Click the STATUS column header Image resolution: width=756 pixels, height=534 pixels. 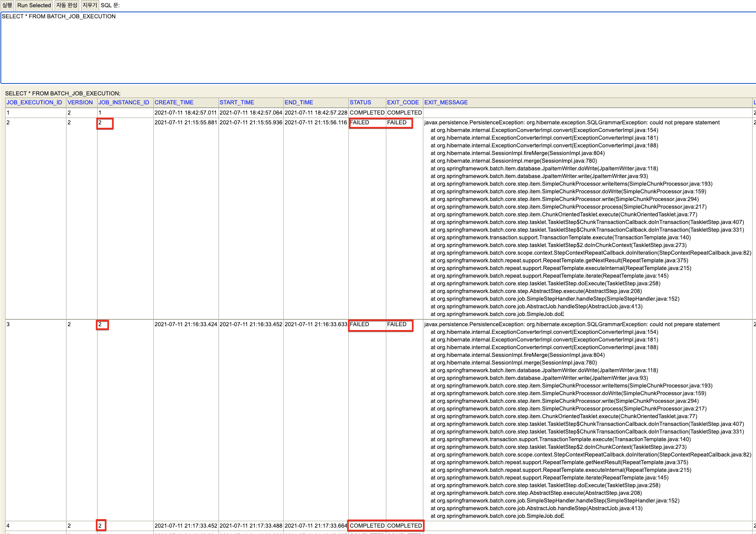tap(360, 103)
